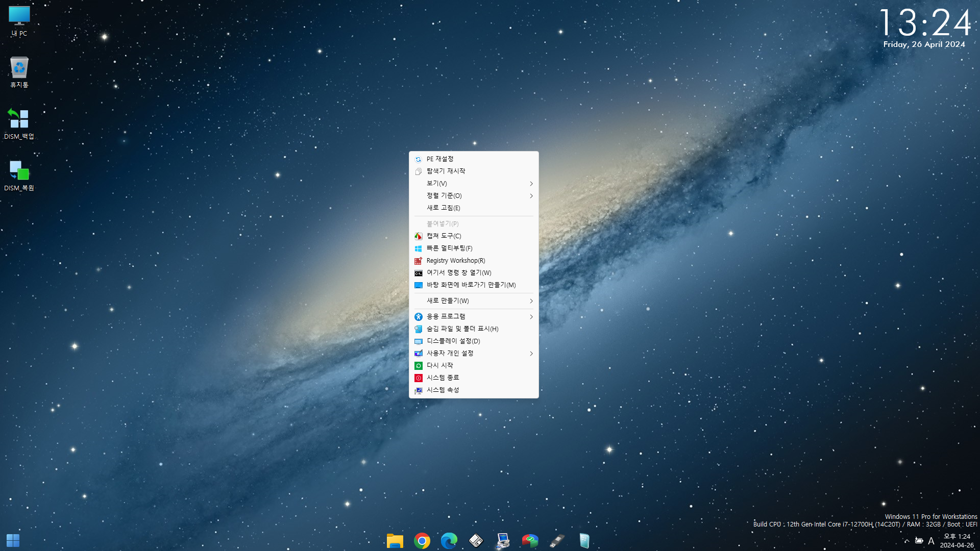Viewport: 980px width, 551px height.
Task: Click the green 다시 시작 icon
Action: pyautogui.click(x=419, y=366)
